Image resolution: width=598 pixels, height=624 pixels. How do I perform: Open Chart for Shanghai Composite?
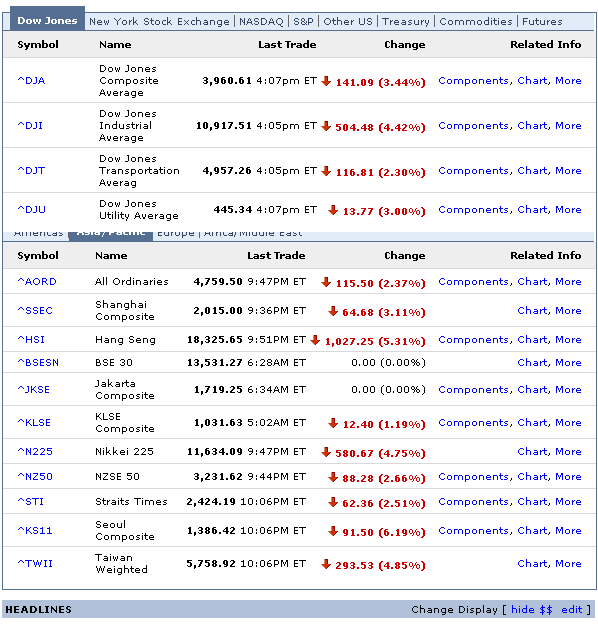(533, 311)
